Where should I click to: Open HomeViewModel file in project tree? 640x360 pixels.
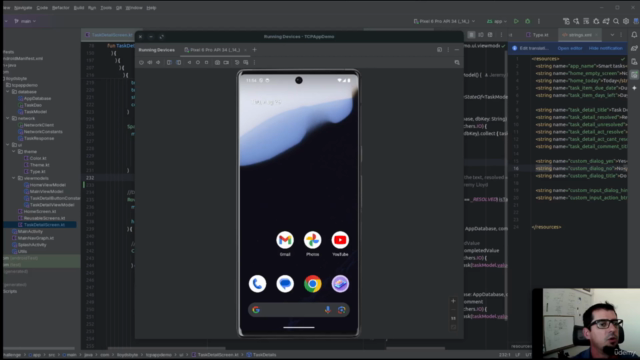(x=47, y=185)
